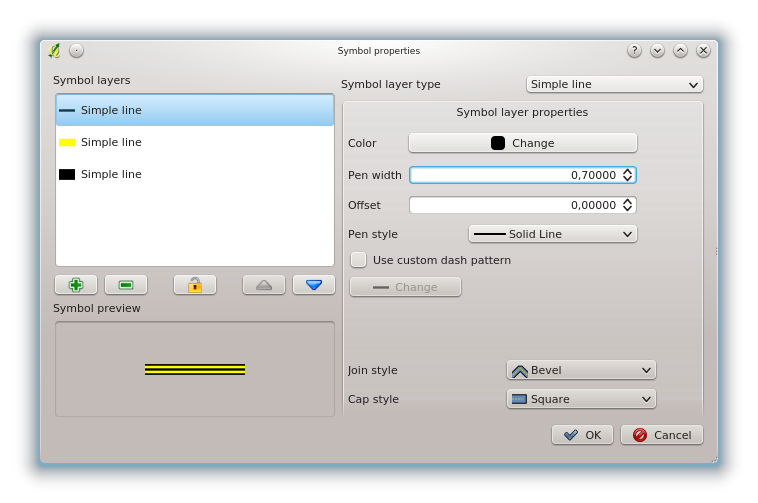Move the layer up with the gray arrow
Image resolution: width=758 pixels, height=503 pixels.
point(264,285)
